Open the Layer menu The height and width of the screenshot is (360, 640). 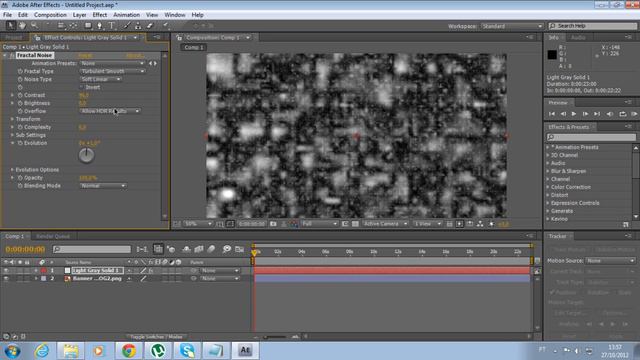79,15
